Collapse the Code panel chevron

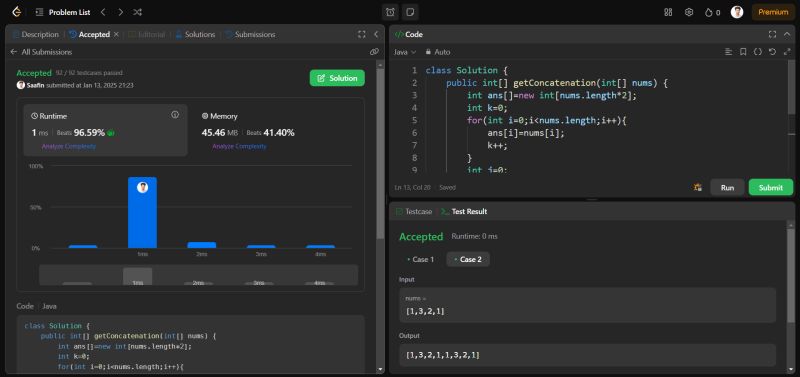coord(787,35)
